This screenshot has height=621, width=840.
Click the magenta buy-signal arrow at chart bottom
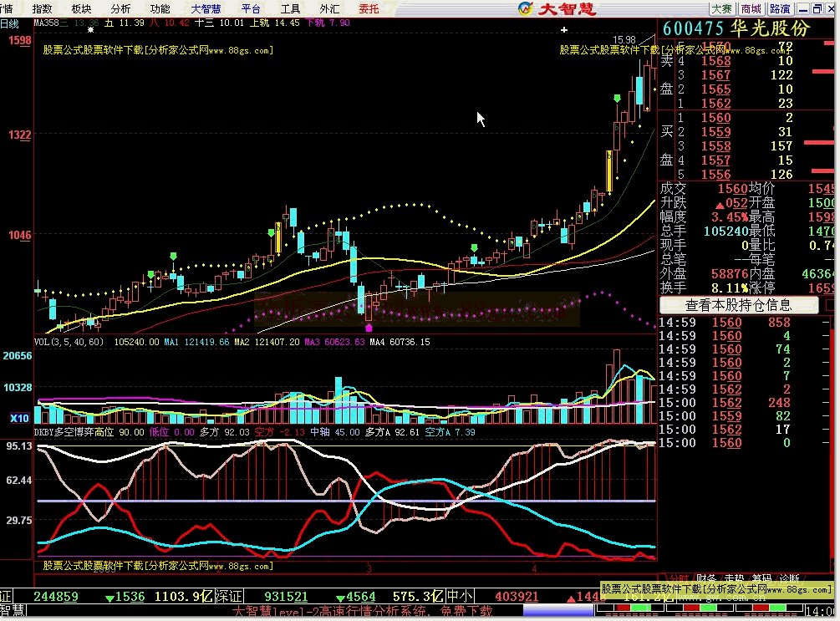pyautogui.click(x=369, y=328)
